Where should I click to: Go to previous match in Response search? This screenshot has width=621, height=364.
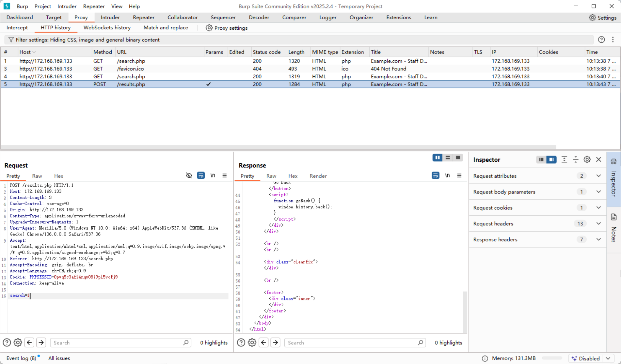point(263,342)
